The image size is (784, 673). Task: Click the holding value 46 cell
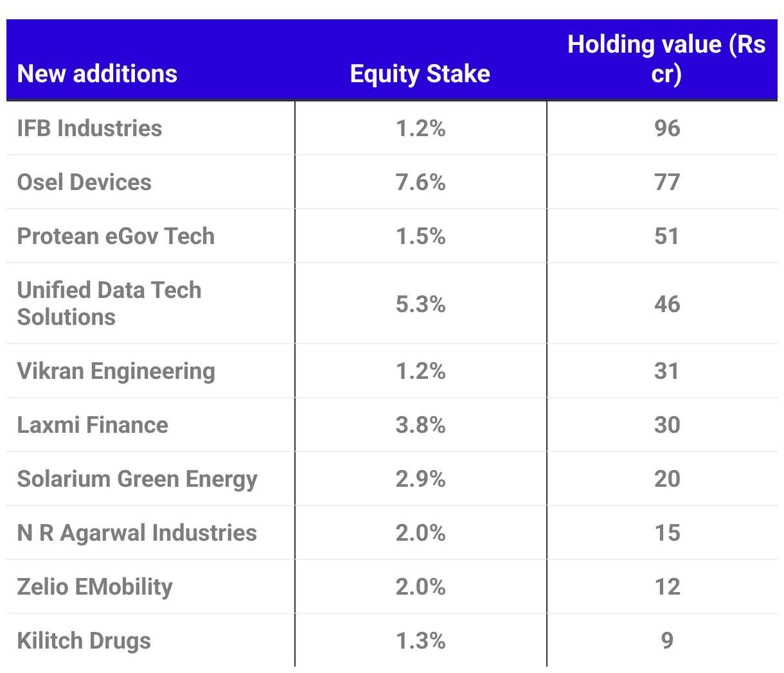point(667,304)
